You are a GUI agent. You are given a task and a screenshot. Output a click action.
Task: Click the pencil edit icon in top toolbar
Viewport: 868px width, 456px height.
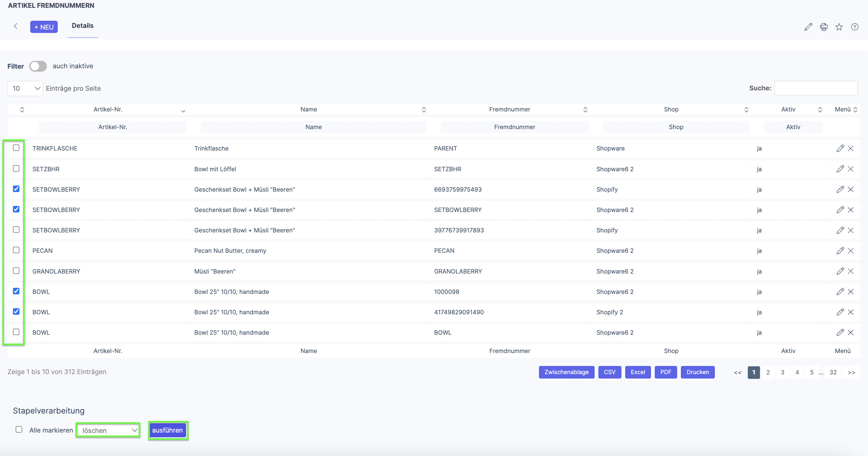[808, 27]
